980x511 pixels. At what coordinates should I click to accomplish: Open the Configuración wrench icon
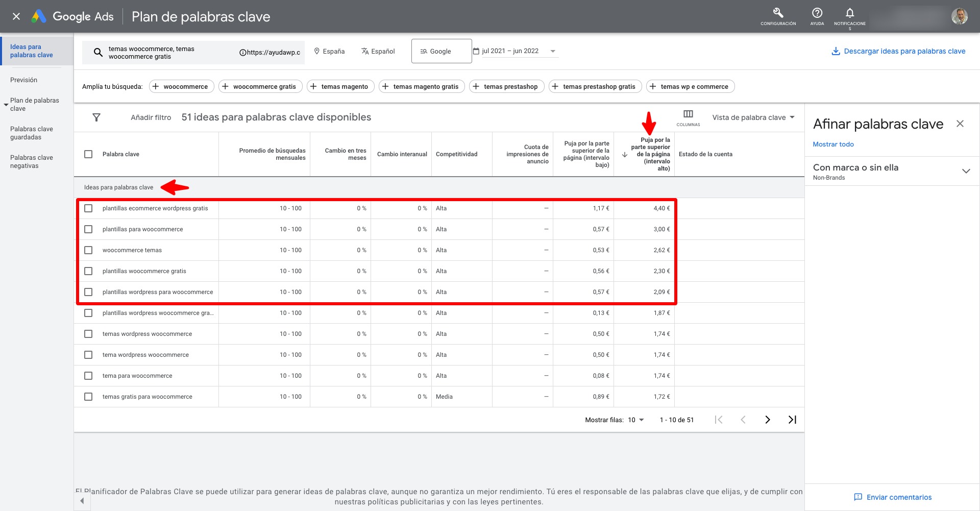pos(778,13)
